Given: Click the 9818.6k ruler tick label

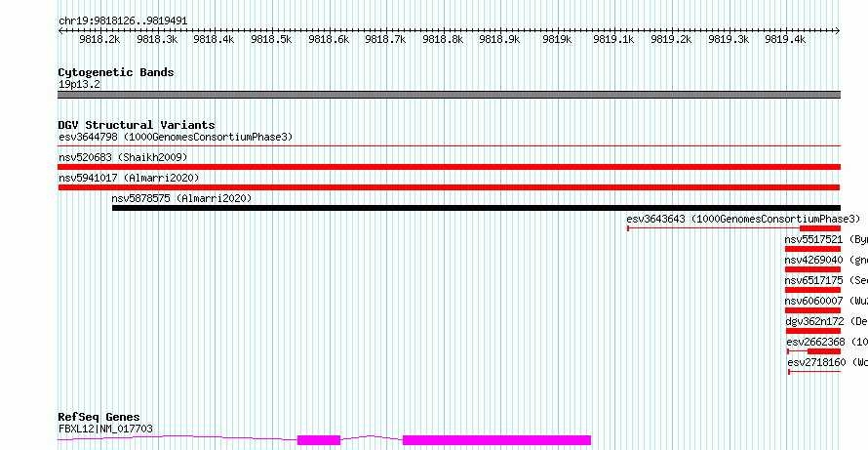Looking at the screenshot, I should click(329, 39).
